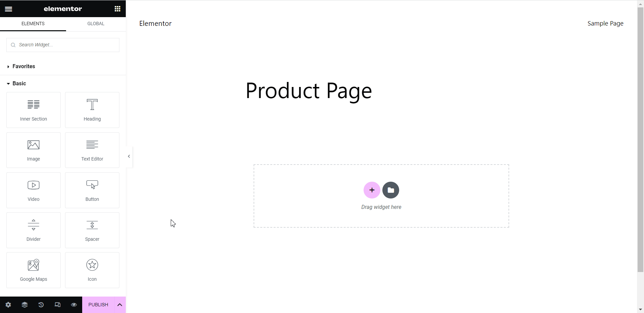Open the History icon
Viewport: 644px width, 313px height.
pos(41,305)
